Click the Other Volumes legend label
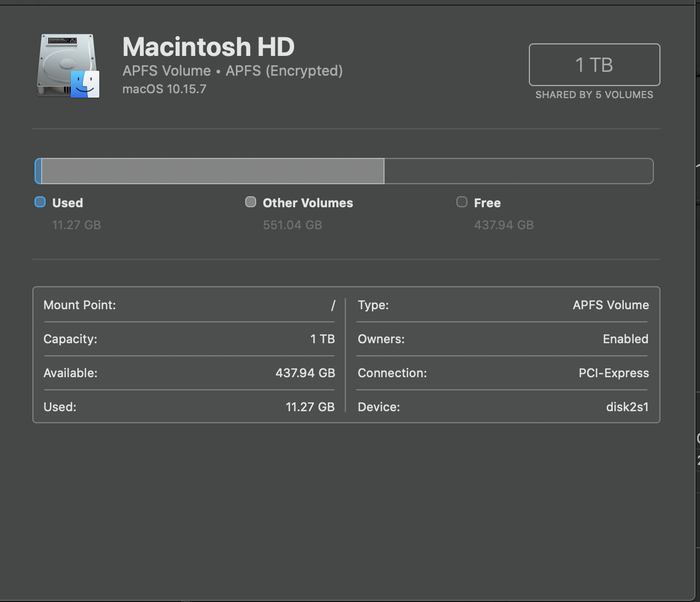The image size is (700, 602). [308, 203]
